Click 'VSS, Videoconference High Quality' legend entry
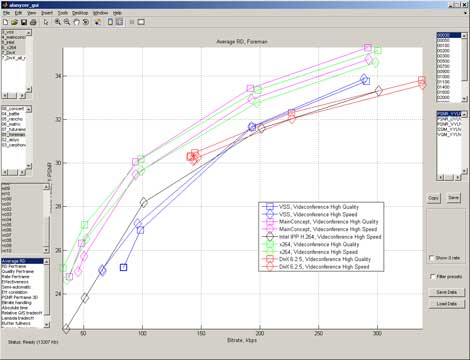 [310, 207]
